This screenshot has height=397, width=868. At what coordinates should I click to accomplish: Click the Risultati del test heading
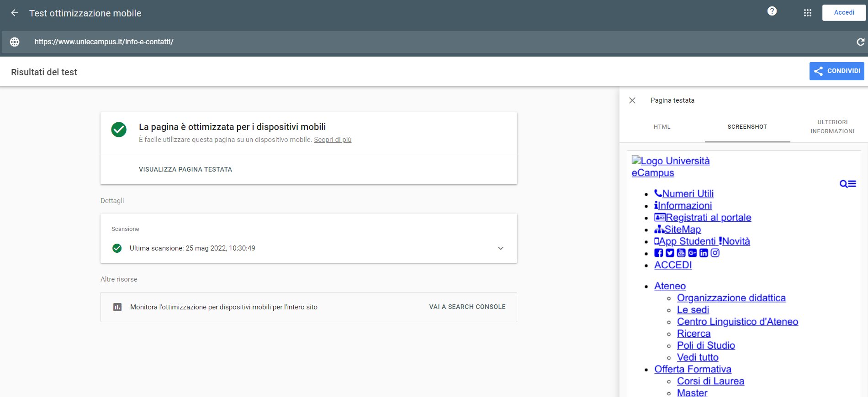click(x=44, y=72)
